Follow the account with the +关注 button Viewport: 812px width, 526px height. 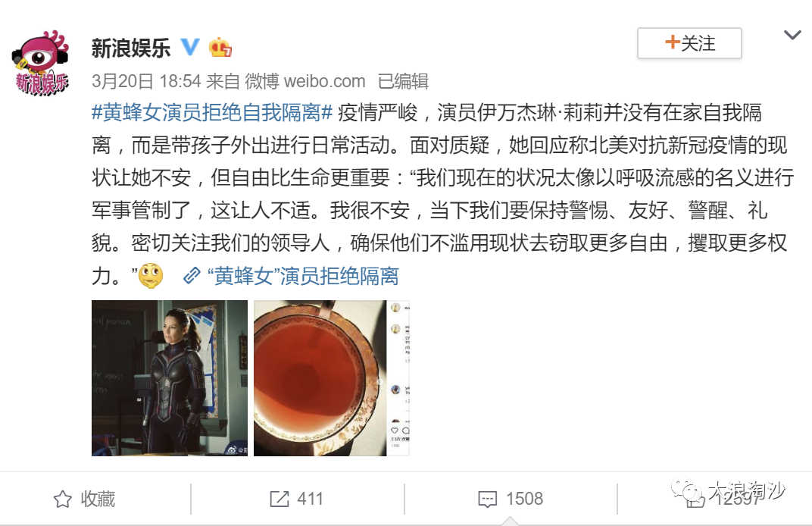pos(689,43)
